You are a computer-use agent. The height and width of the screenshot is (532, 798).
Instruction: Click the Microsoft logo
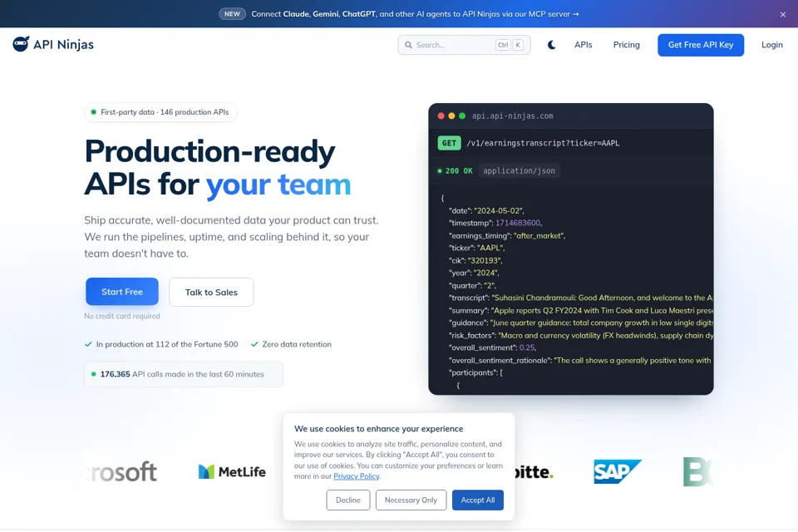click(121, 472)
